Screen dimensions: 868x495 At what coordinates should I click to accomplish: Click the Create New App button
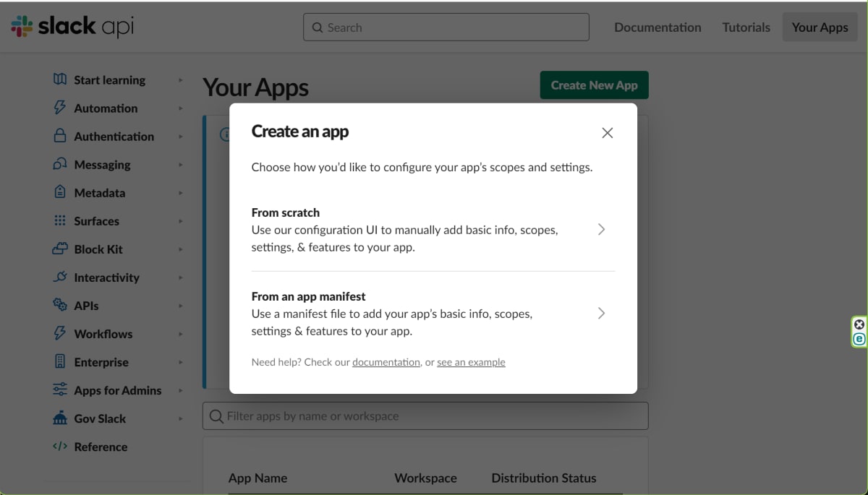point(594,85)
